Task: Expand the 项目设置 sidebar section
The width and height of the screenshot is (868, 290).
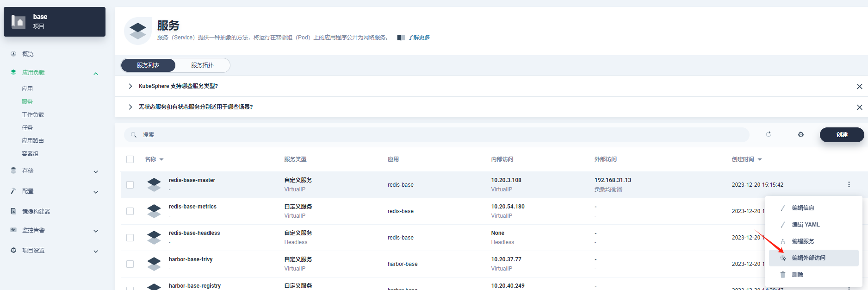Action: (96, 251)
